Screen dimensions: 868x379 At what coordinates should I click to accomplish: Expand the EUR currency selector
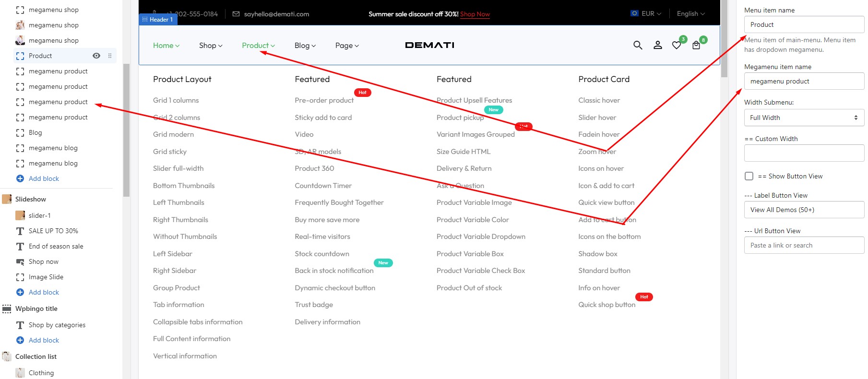point(646,14)
